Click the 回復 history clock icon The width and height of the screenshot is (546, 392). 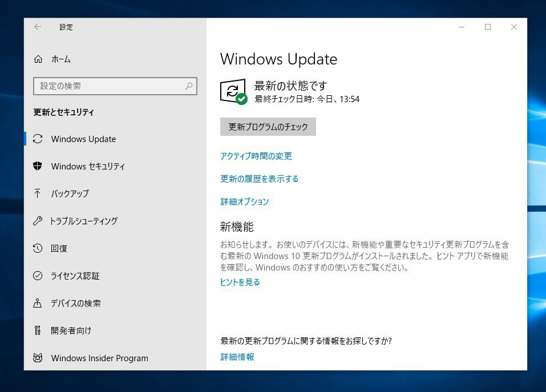pos(38,248)
